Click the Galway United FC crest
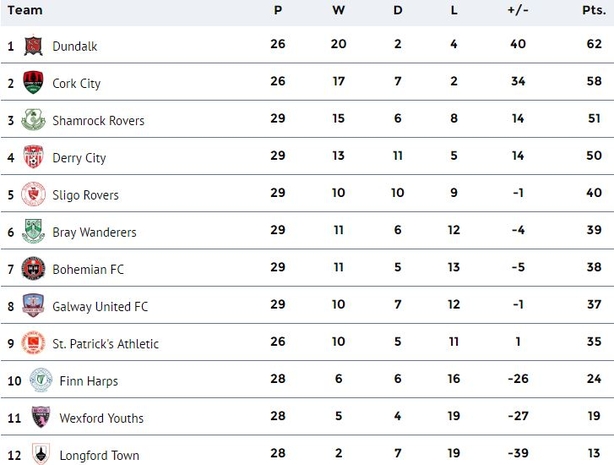The image size is (614, 465). (33, 306)
